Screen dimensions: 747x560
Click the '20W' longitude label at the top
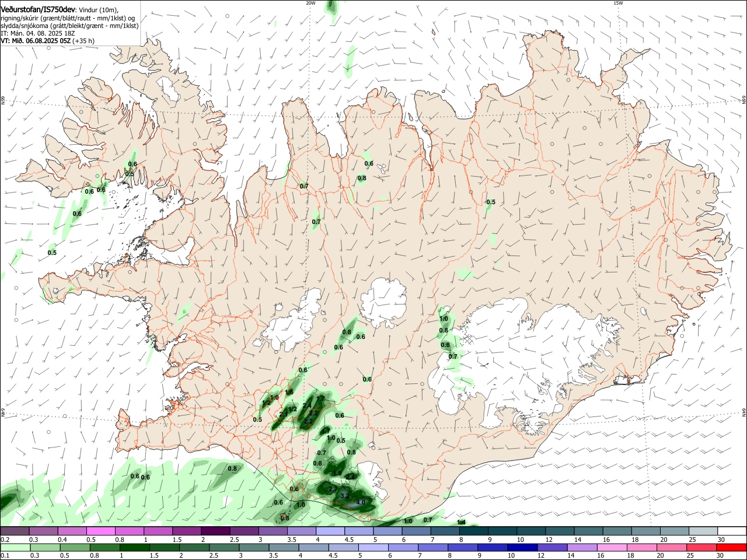310,3
